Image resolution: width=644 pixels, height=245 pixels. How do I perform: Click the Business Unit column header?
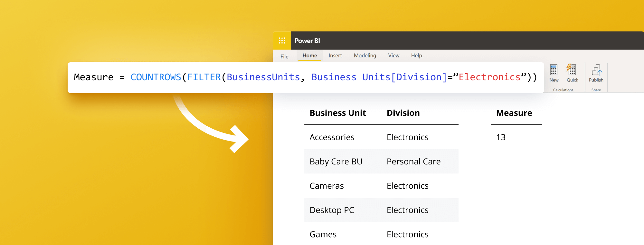(337, 113)
